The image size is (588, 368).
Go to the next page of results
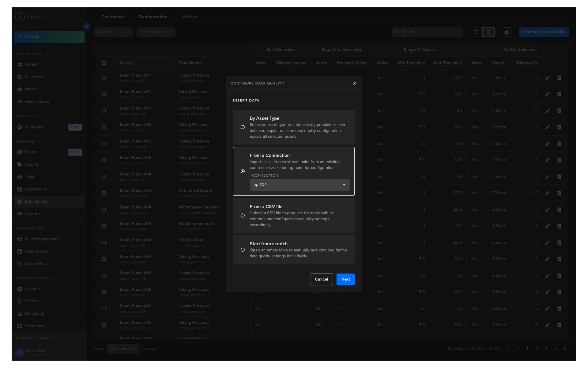[x=555, y=349]
